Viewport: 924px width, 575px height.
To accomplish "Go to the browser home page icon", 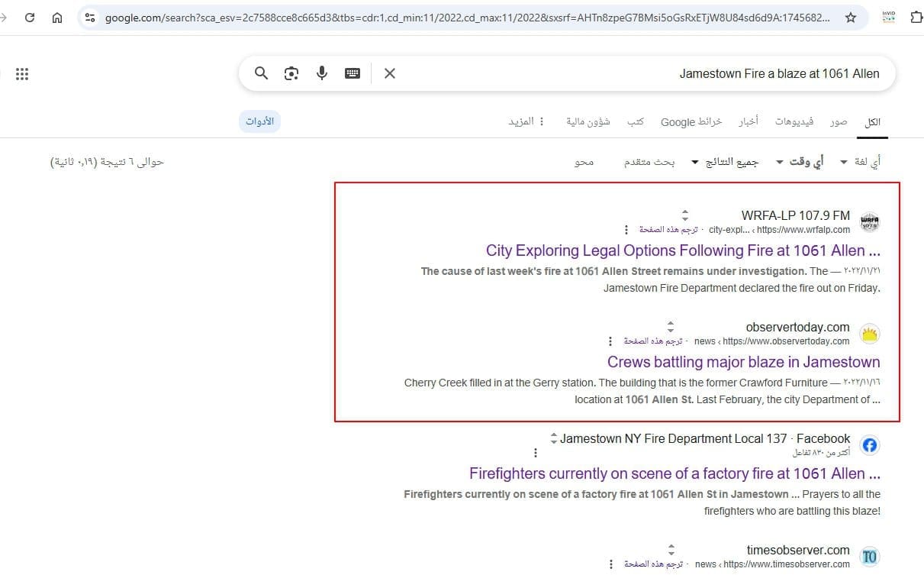I will coord(57,17).
